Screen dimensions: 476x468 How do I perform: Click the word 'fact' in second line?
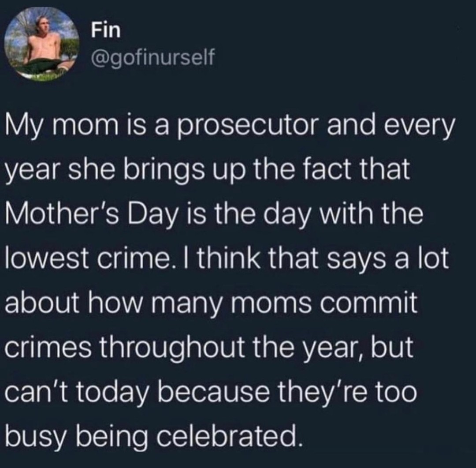pyautogui.click(x=330, y=170)
